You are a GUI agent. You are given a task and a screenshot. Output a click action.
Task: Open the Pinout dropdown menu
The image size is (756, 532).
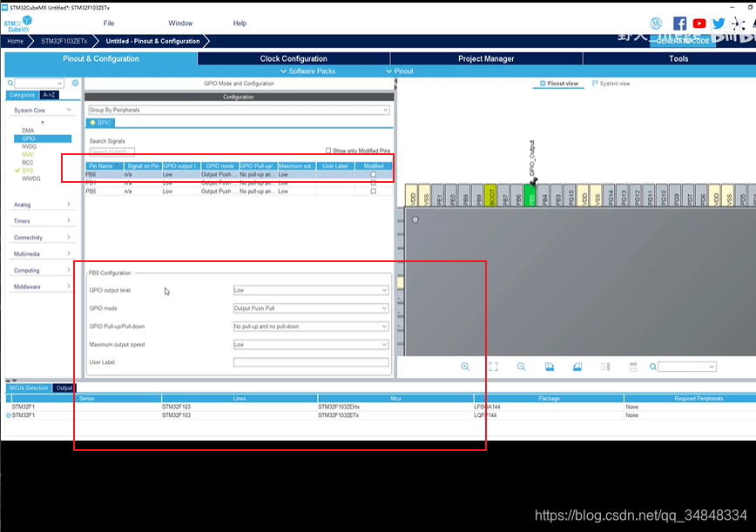pyautogui.click(x=400, y=71)
